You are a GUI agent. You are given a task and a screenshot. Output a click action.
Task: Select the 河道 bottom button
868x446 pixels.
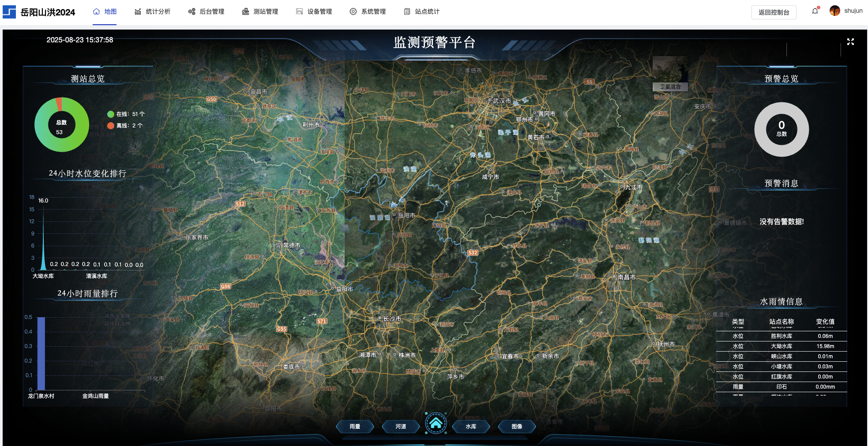(x=401, y=427)
